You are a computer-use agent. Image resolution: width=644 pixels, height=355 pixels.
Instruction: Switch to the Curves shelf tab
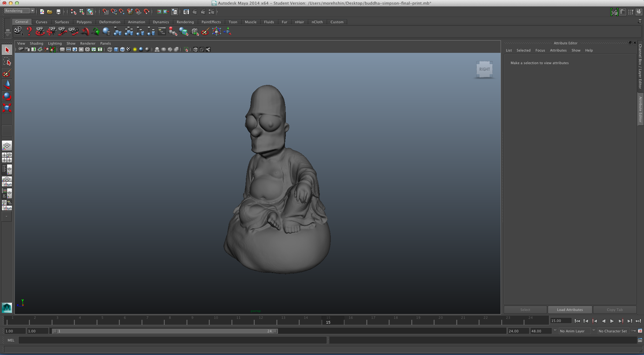pyautogui.click(x=42, y=22)
